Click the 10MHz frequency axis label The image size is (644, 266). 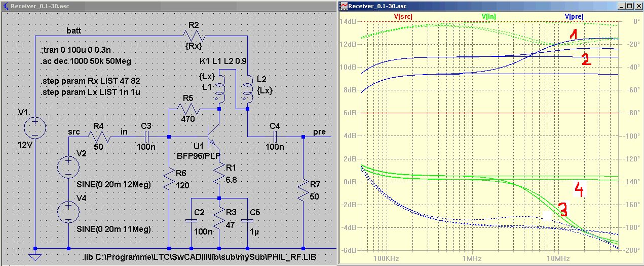[558, 258]
